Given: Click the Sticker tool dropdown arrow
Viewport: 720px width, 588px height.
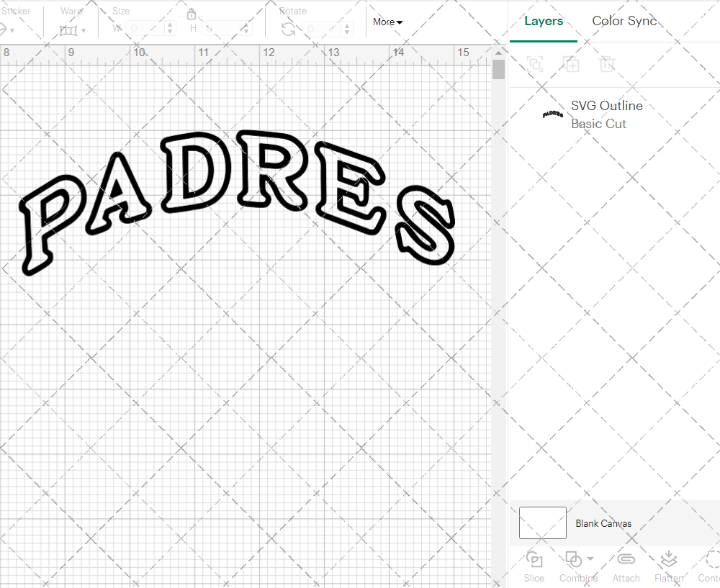Looking at the screenshot, I should coord(13,29).
